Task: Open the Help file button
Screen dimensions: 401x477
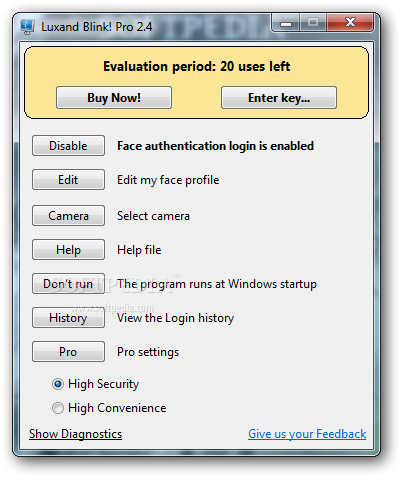Action: [x=68, y=250]
